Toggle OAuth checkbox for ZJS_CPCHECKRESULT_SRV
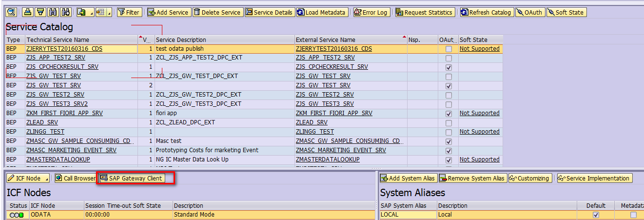The height and width of the screenshot is (220, 644). [x=449, y=67]
